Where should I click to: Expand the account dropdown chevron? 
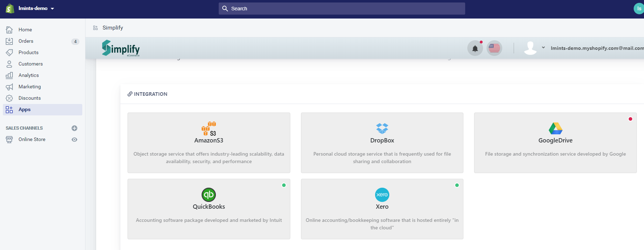[x=543, y=47]
